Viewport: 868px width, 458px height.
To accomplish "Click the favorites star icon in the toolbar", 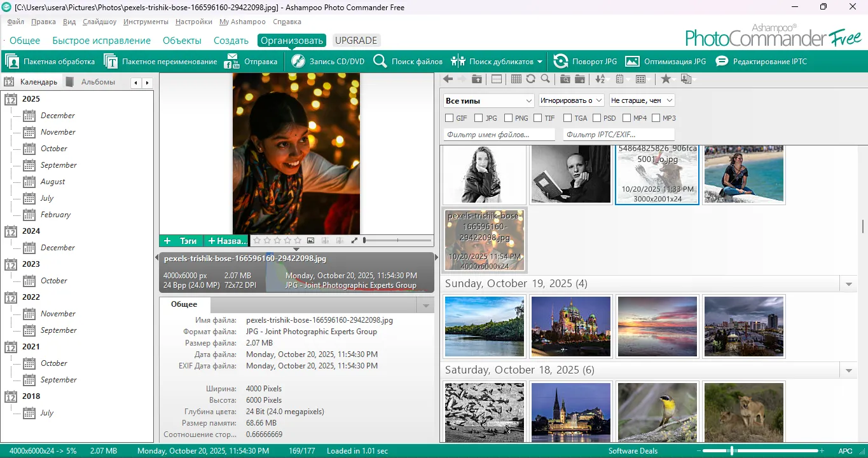I will 666,79.
